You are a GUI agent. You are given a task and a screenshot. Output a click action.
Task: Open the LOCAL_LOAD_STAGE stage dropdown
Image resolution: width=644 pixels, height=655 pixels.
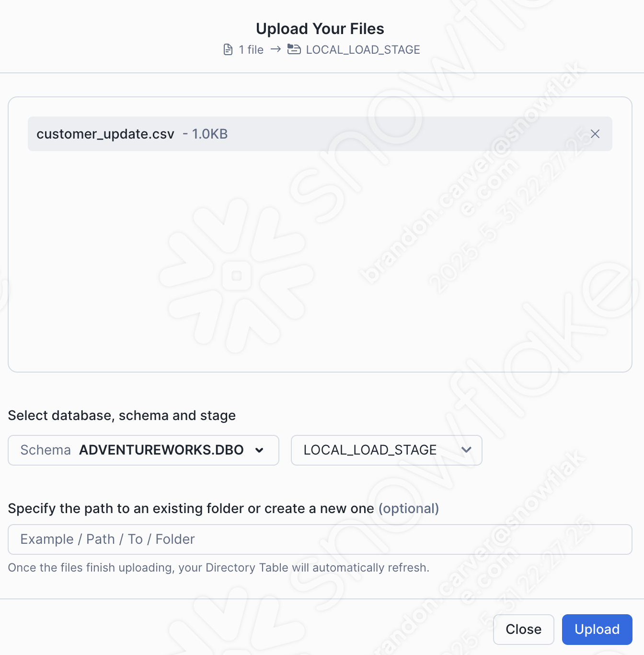(386, 450)
